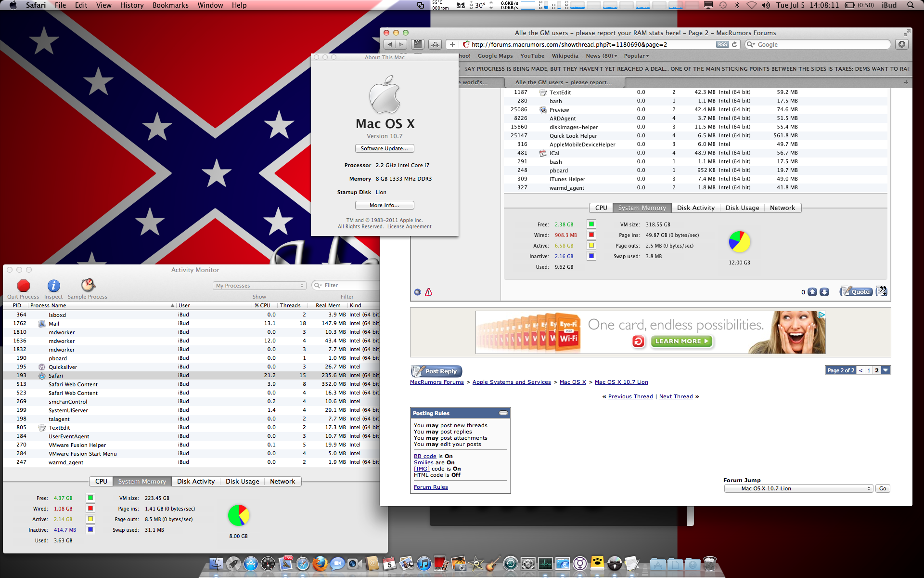Open Activity Monitor icon in Dock
Screen dimensions: 924x578
coord(545,564)
